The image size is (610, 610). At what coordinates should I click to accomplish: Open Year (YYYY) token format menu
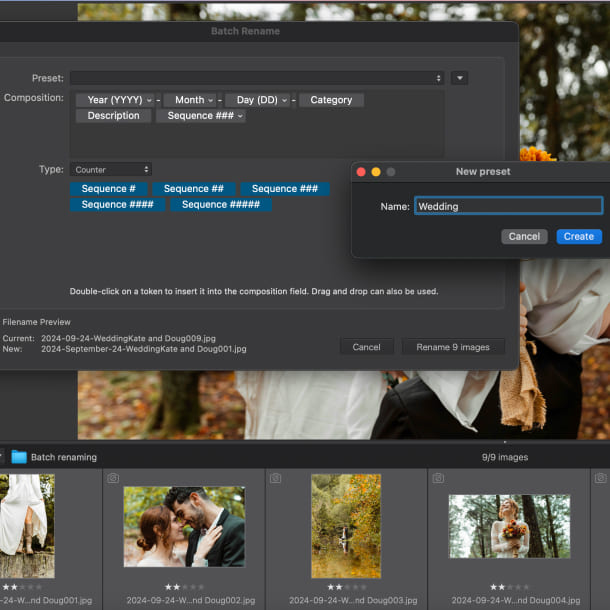click(150, 100)
